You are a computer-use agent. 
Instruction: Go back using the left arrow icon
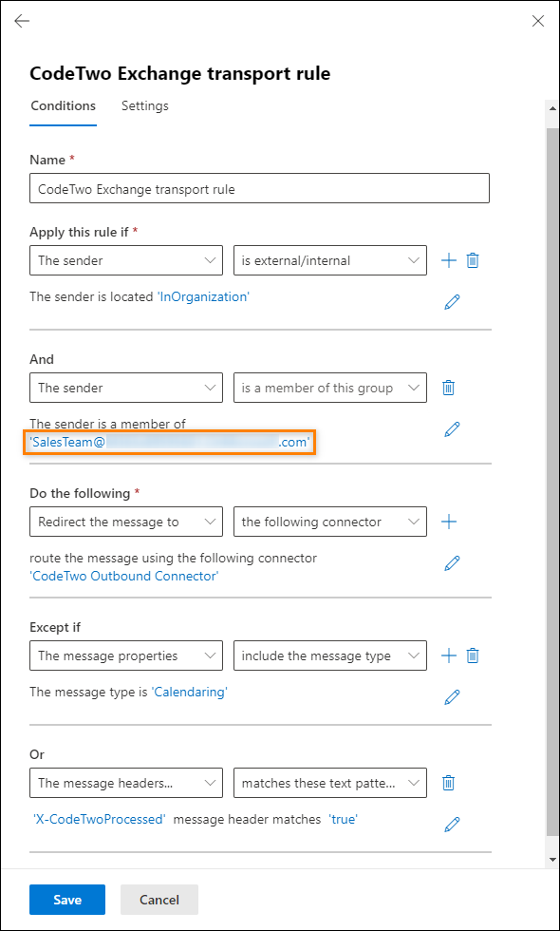[x=22, y=21]
